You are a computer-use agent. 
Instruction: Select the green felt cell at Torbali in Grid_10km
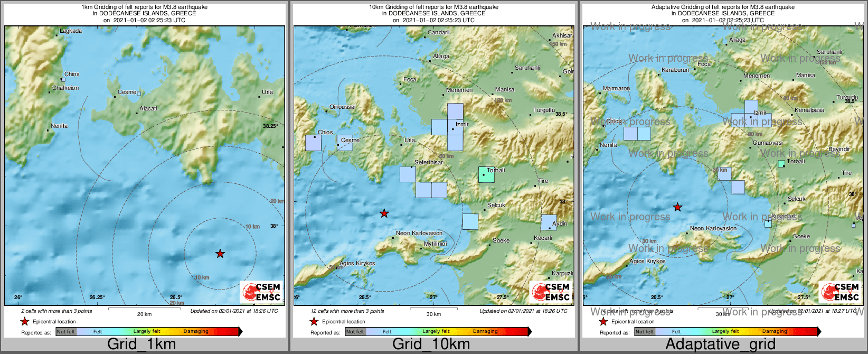[x=486, y=174]
